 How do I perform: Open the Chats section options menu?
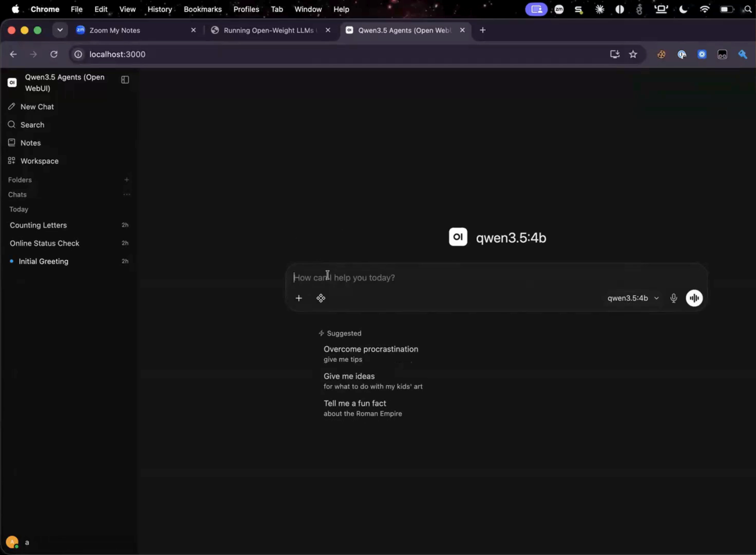pos(127,194)
